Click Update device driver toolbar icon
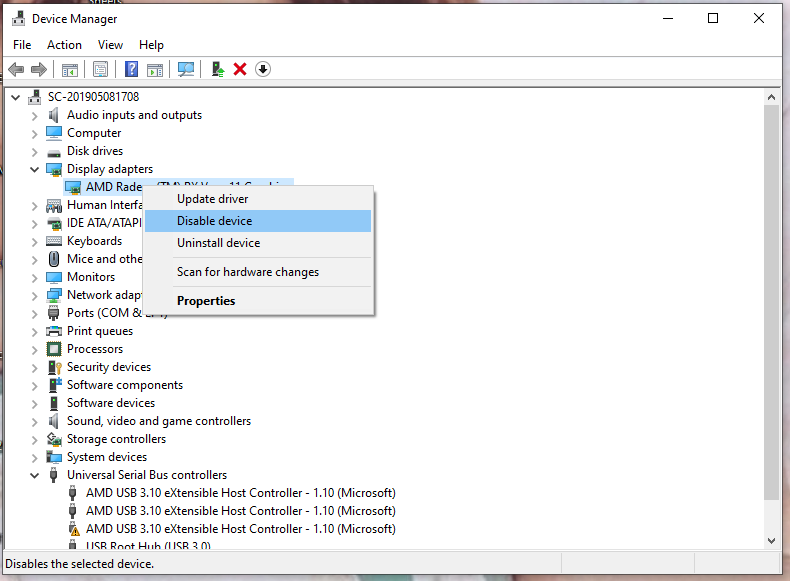This screenshot has height=581, width=790. click(x=218, y=69)
